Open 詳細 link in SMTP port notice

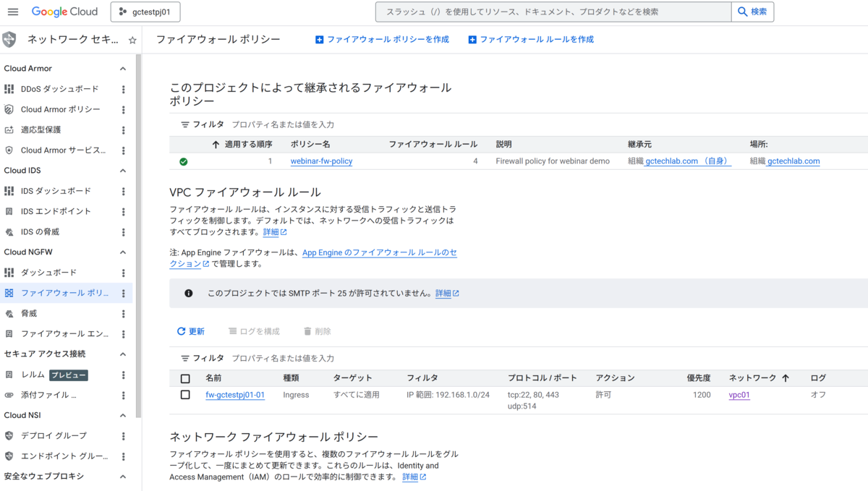coord(447,294)
